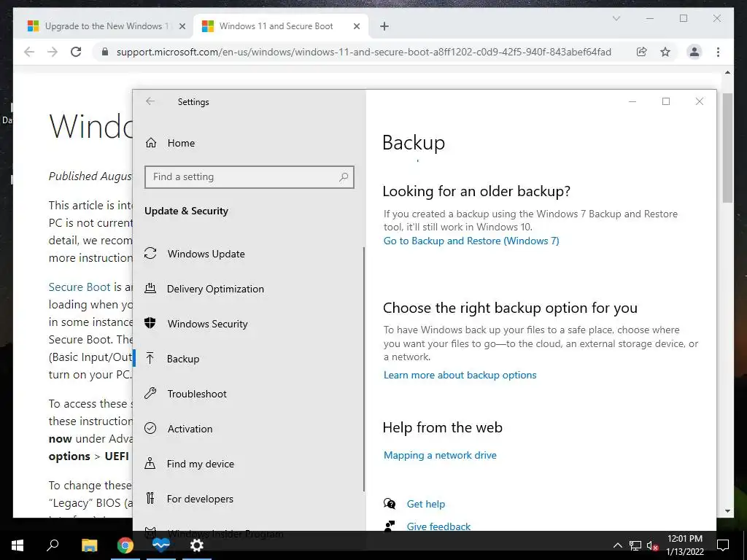747x560 pixels.
Task: Open Chrome tab search chevron
Action: pyautogui.click(x=616, y=18)
